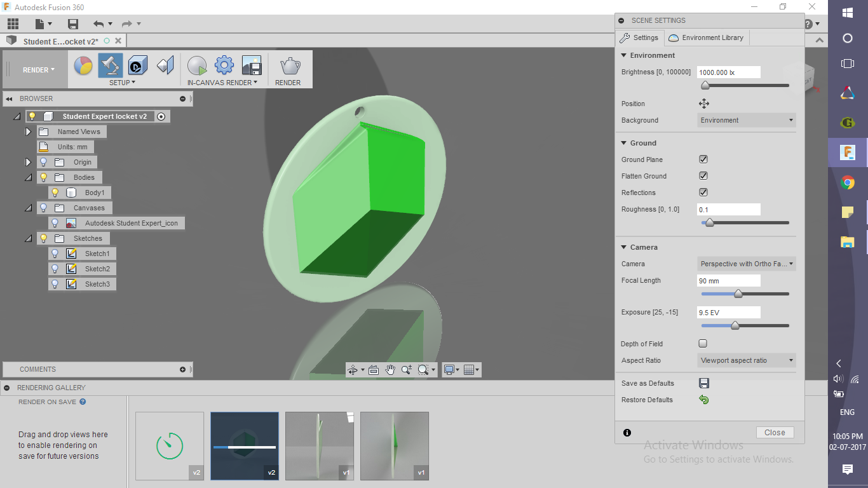The width and height of the screenshot is (868, 488).
Task: Click the Look At navigation icon
Action: (374, 370)
